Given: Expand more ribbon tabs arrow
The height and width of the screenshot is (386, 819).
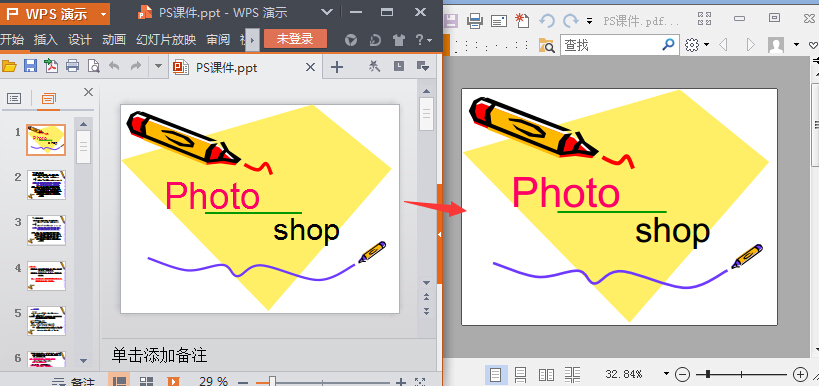Looking at the screenshot, I should [252, 40].
